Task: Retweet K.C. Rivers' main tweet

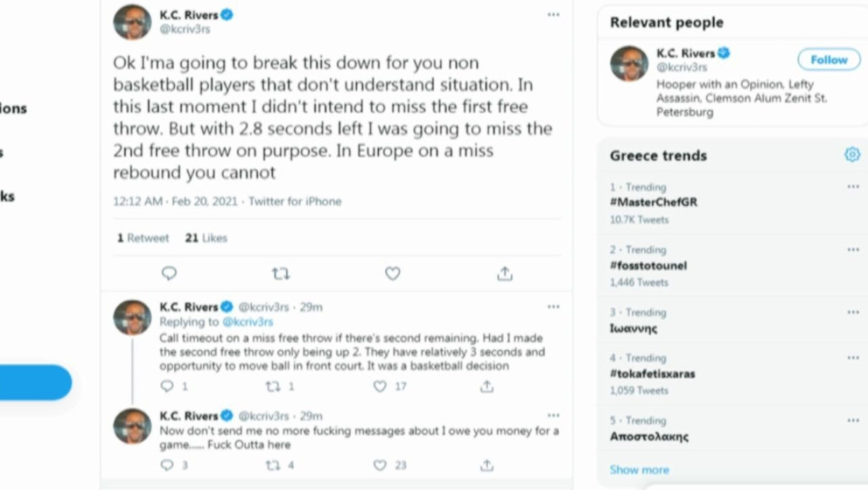Action: pos(281,273)
